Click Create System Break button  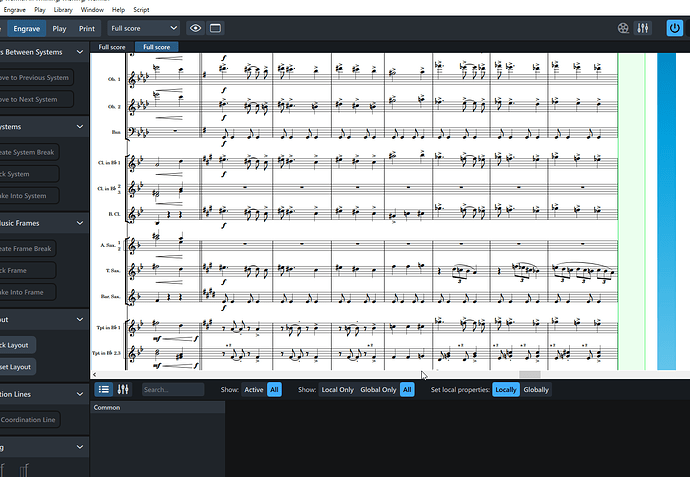(28, 152)
